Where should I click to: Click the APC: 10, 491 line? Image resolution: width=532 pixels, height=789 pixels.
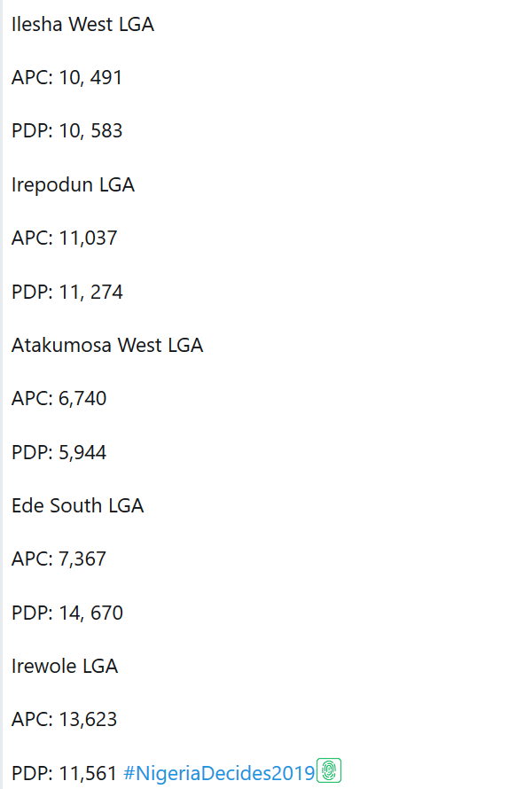(x=66, y=78)
